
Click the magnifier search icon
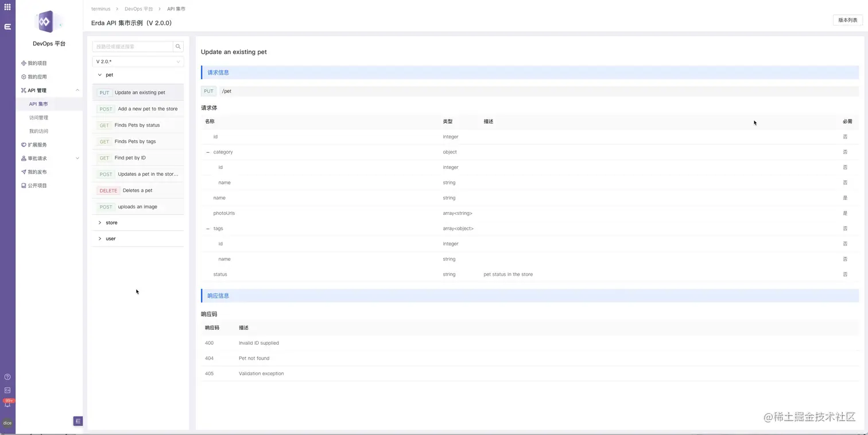(x=179, y=47)
